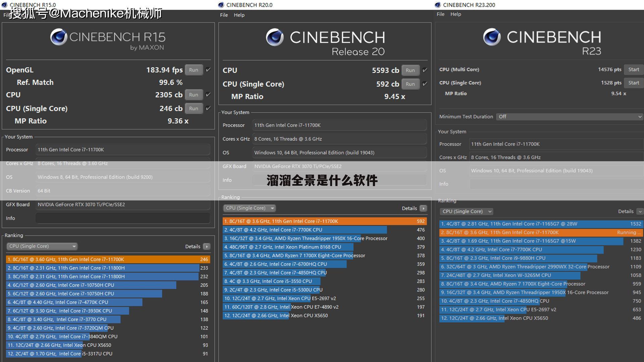Select R15 ranking row Xeon CPU X5650
Image resolution: width=644 pixels, height=362 pixels.
point(108,345)
